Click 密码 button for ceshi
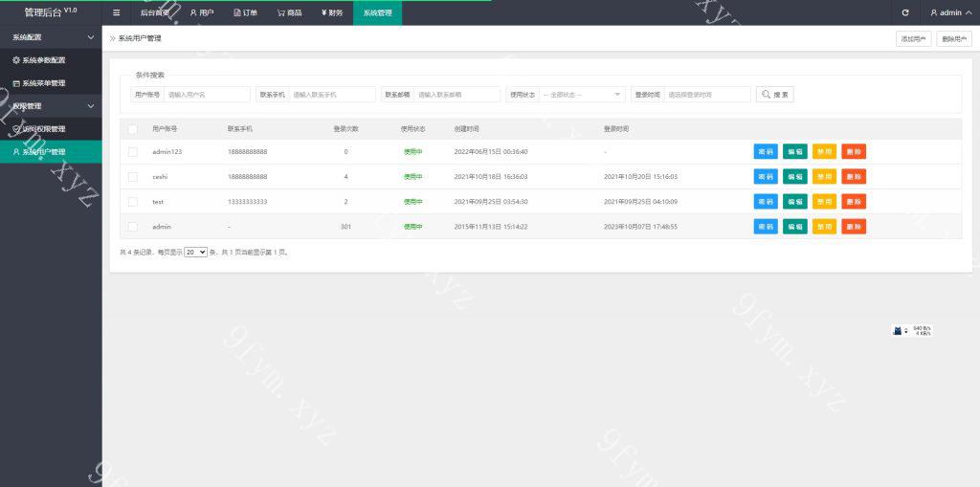This screenshot has height=487, width=980. [766, 176]
